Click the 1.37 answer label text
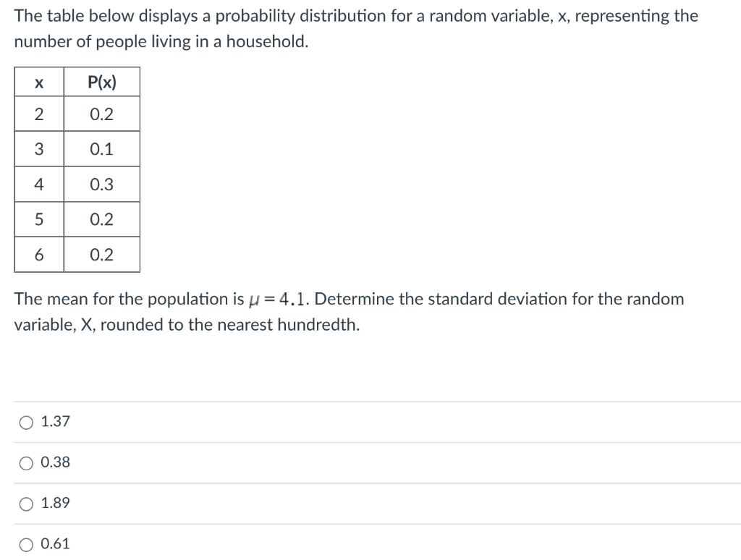Image resolution: width=741 pixels, height=560 pixels. [56, 421]
